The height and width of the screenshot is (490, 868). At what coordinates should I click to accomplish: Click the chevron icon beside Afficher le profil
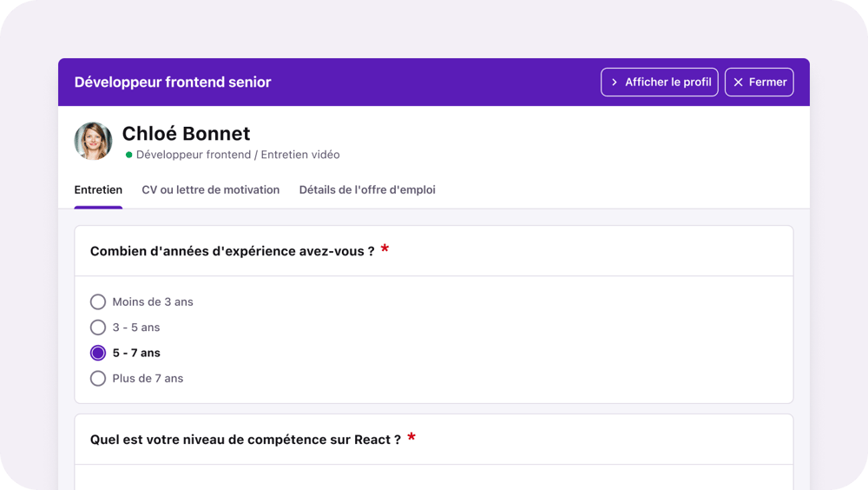pos(615,83)
